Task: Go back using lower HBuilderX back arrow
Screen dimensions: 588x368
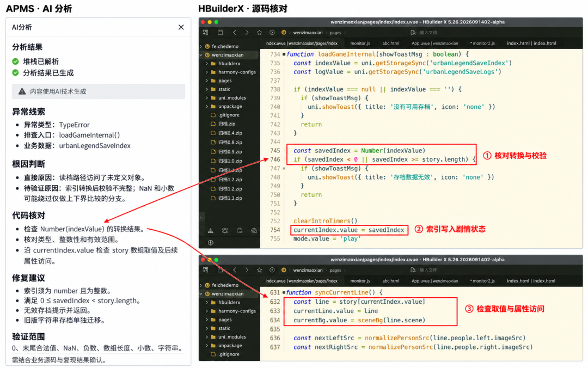Action: [234, 269]
